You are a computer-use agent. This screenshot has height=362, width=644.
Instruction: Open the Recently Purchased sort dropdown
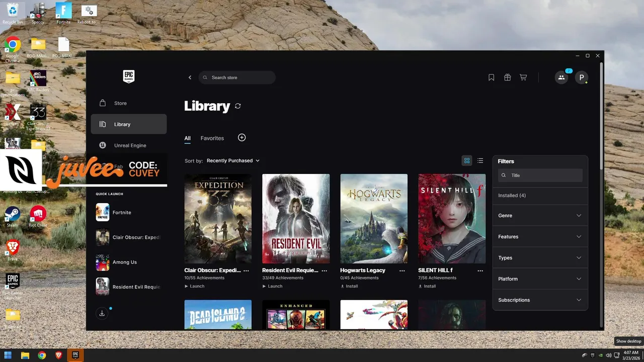(x=233, y=161)
